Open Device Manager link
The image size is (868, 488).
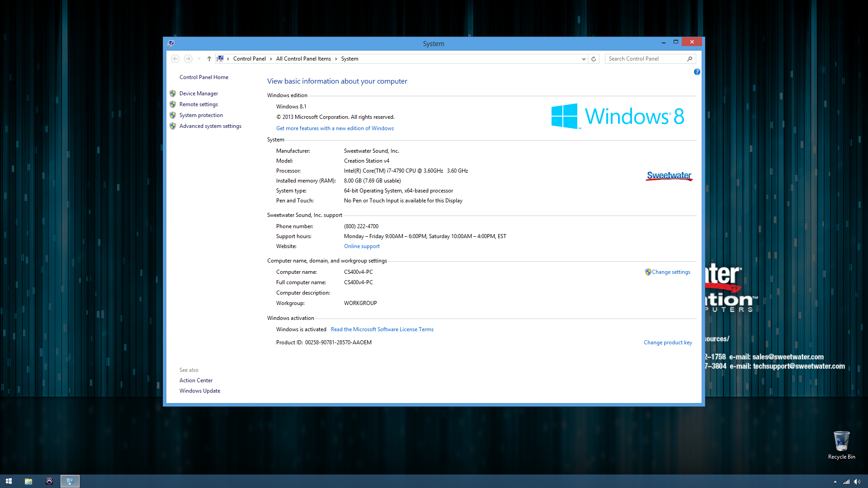(198, 94)
